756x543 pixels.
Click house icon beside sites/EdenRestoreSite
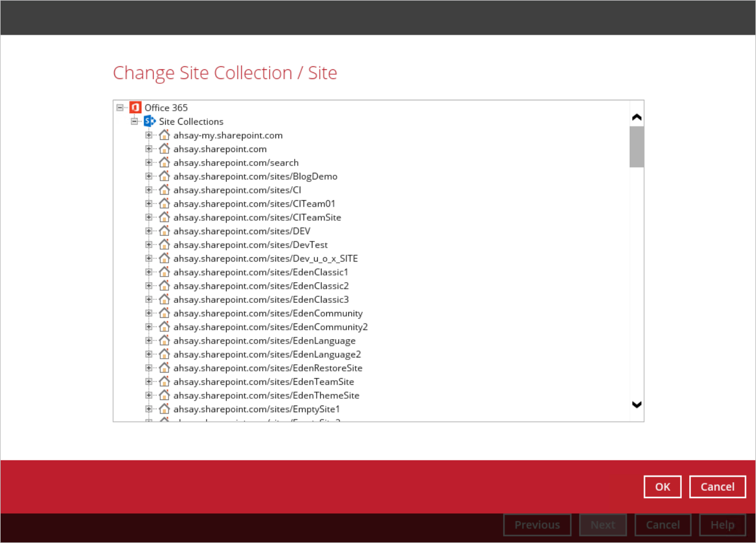pos(164,368)
